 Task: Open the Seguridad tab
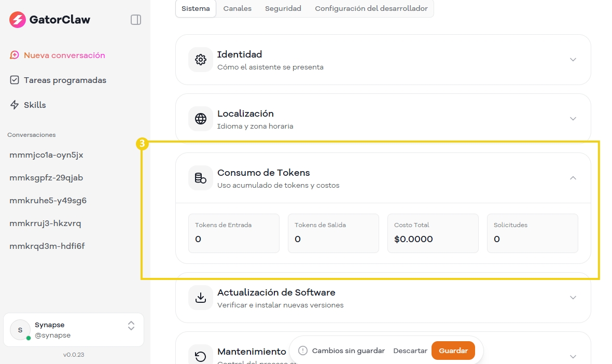tap(283, 9)
